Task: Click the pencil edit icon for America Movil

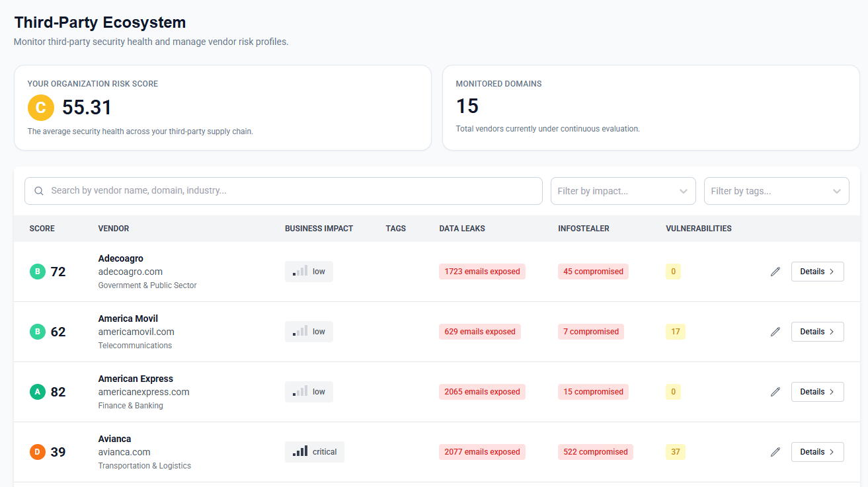Action: pos(775,332)
